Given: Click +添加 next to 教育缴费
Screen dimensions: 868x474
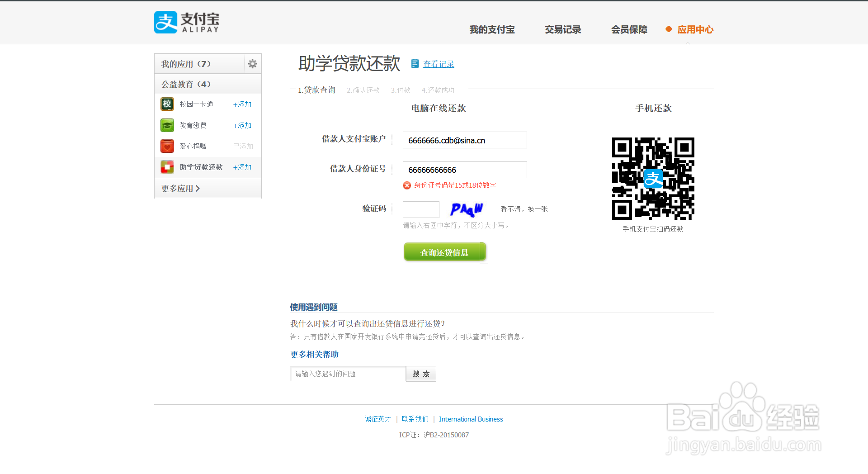Looking at the screenshot, I should pos(242,125).
